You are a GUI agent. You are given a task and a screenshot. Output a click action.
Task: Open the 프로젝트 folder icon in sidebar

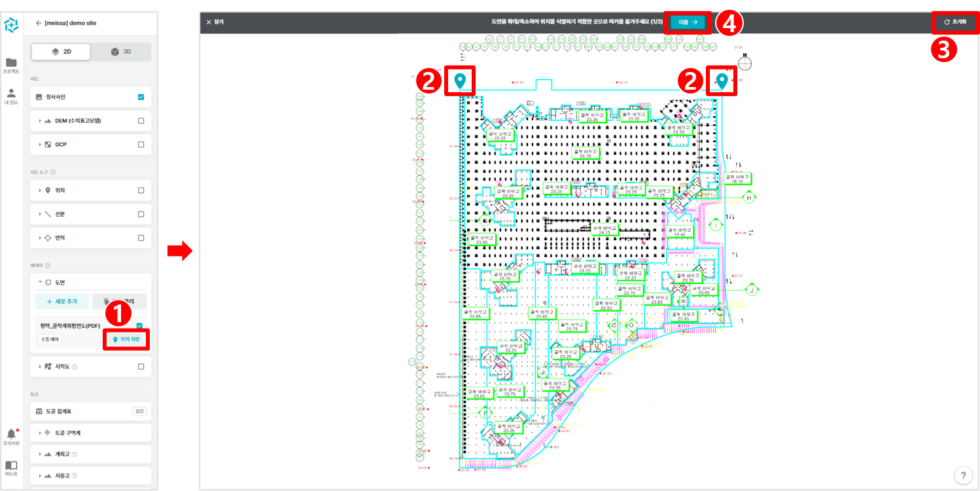pos(11,63)
